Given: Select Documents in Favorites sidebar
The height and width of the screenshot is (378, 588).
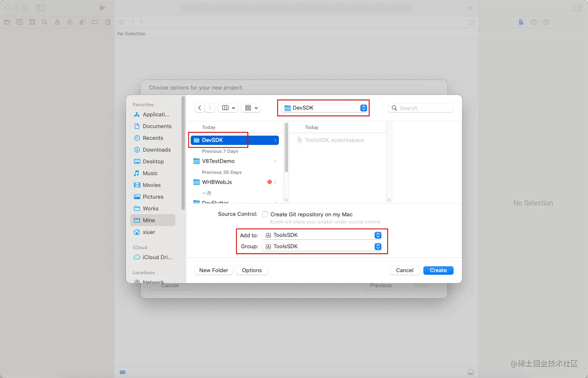Looking at the screenshot, I should point(152,126).
